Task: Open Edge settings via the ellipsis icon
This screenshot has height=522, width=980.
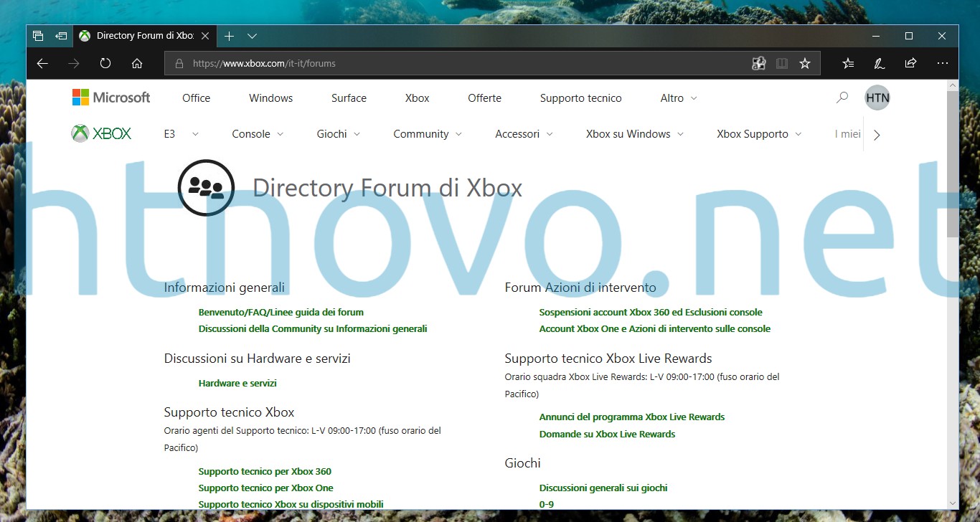Action: [942, 63]
